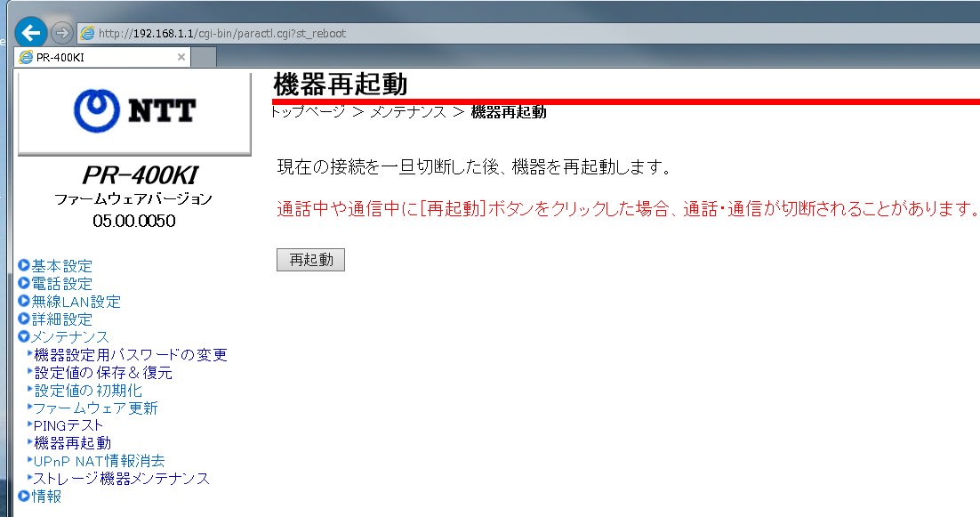
Task: Click the PR-400KI model name text
Action: tap(140, 175)
